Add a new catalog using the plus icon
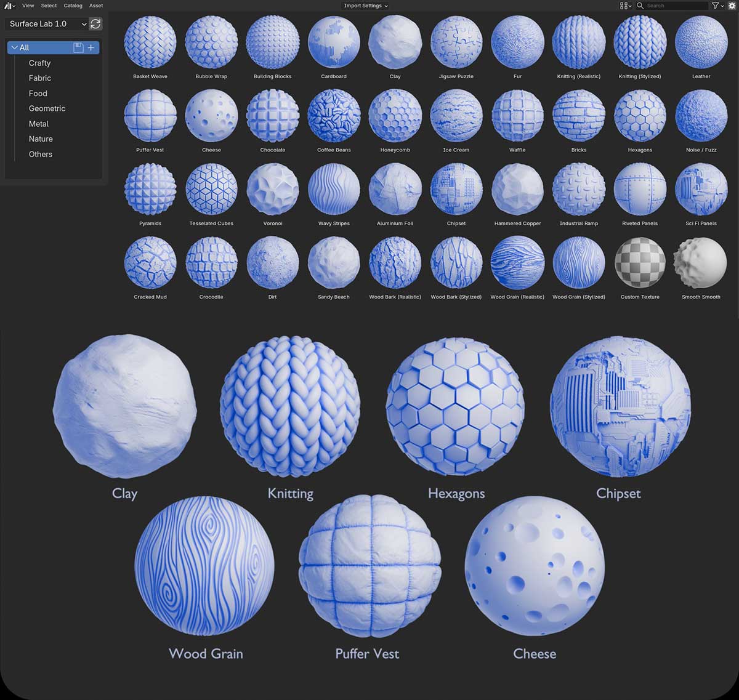 (x=91, y=47)
